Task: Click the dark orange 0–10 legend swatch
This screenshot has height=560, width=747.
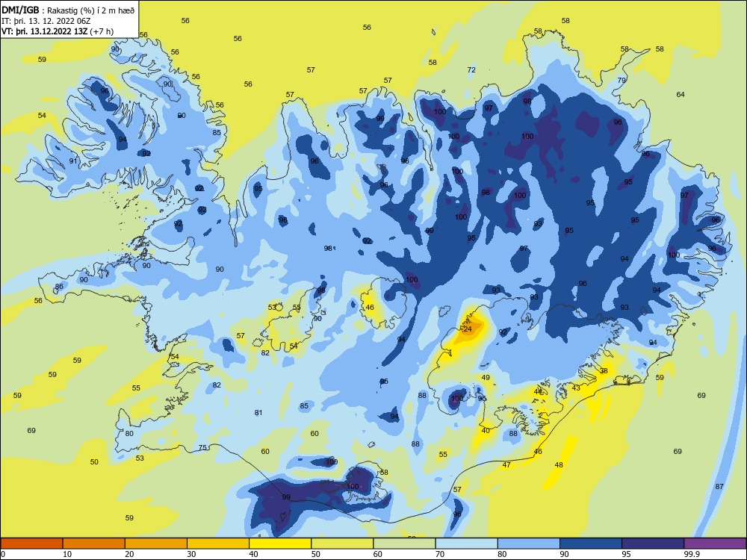Action: [x=31, y=544]
